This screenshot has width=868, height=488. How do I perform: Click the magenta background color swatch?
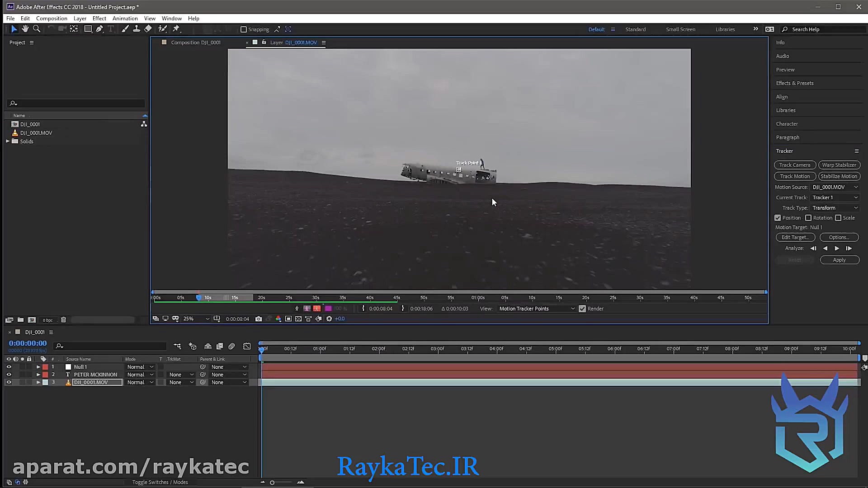pos(328,308)
